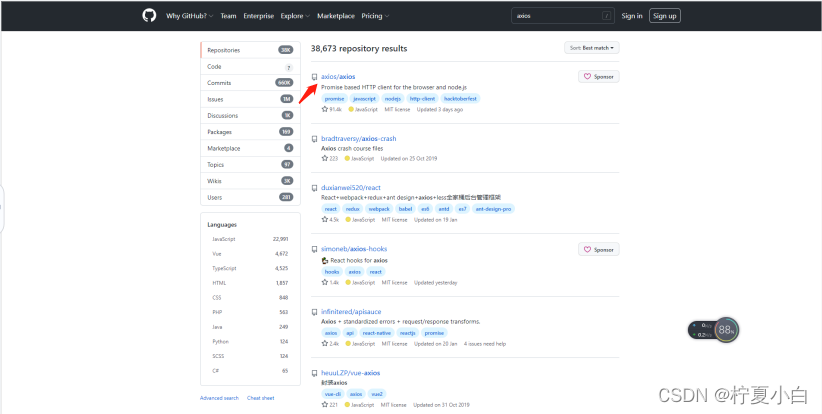This screenshot has width=822, height=414.
Task: Click repo icon beside duxianwei520/react
Action: (x=315, y=188)
